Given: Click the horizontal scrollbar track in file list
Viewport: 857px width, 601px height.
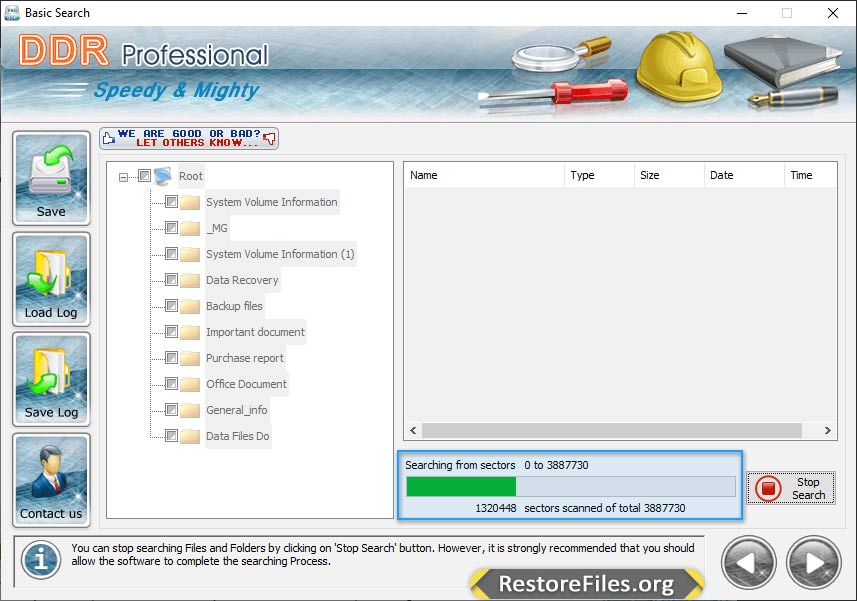Looking at the screenshot, I should coord(612,431).
